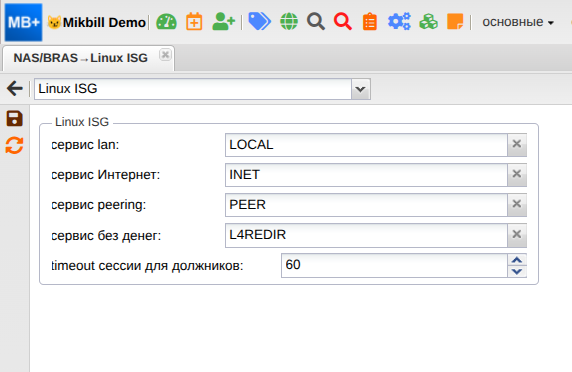Click the Linux ISG combo box field

point(193,89)
